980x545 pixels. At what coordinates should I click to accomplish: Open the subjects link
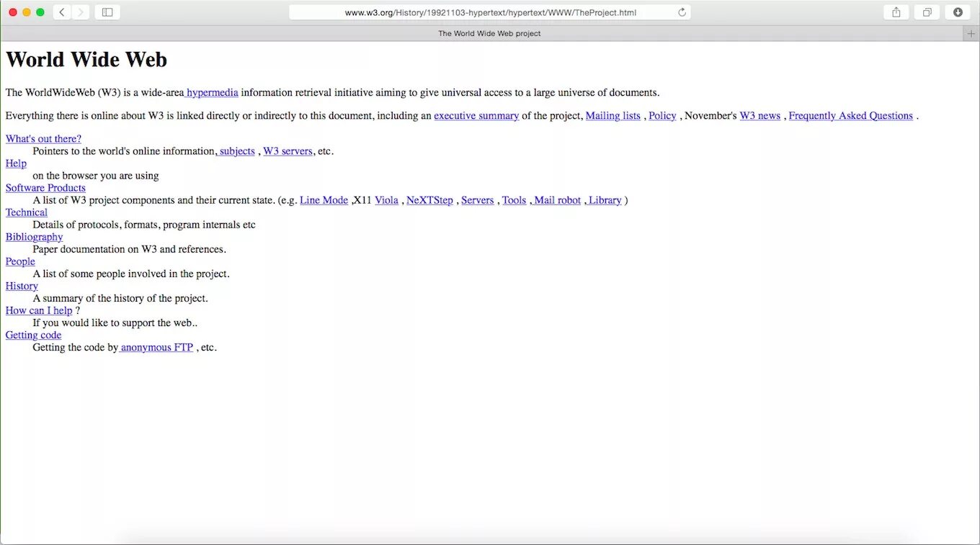[236, 150]
